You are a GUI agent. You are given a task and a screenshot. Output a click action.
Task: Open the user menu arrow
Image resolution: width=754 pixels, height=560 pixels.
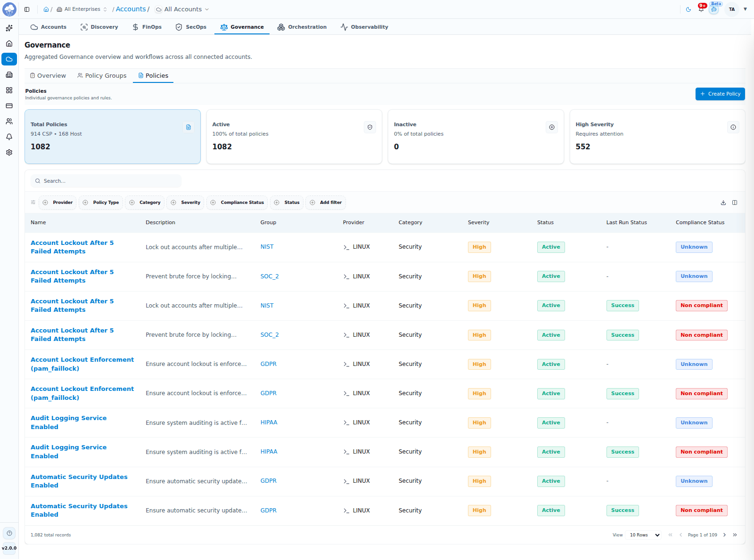pyautogui.click(x=746, y=9)
